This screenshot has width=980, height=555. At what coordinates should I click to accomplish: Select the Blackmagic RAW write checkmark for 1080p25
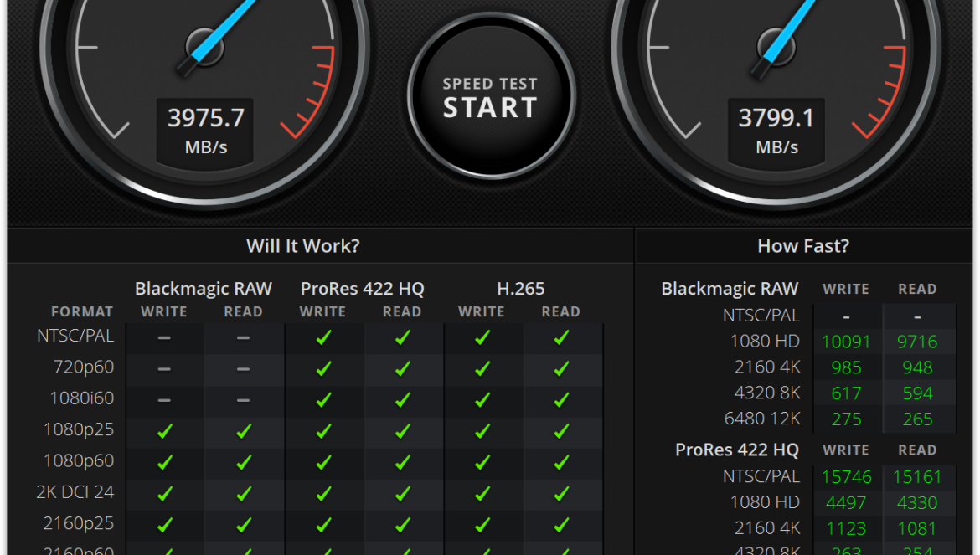164,431
